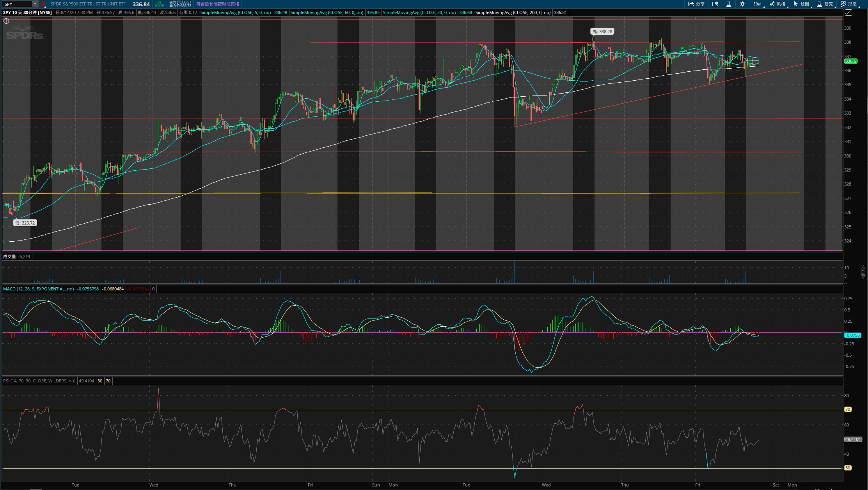Click the 低: 325.72 low price bubble

click(x=25, y=223)
